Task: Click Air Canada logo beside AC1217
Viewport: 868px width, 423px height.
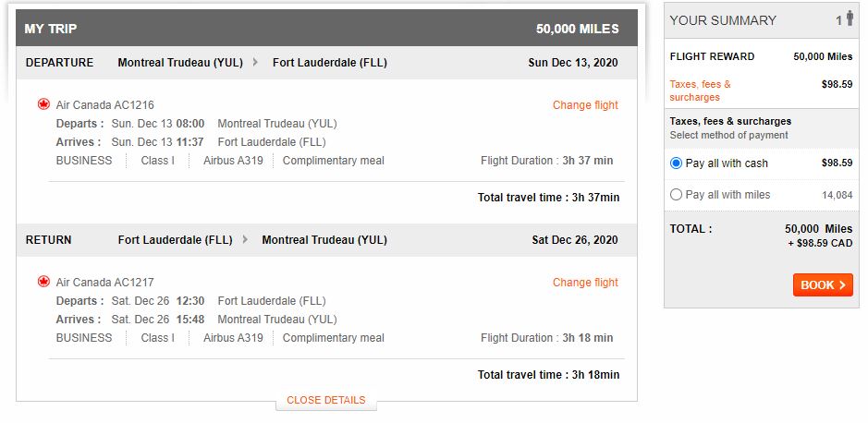Action: [x=43, y=282]
